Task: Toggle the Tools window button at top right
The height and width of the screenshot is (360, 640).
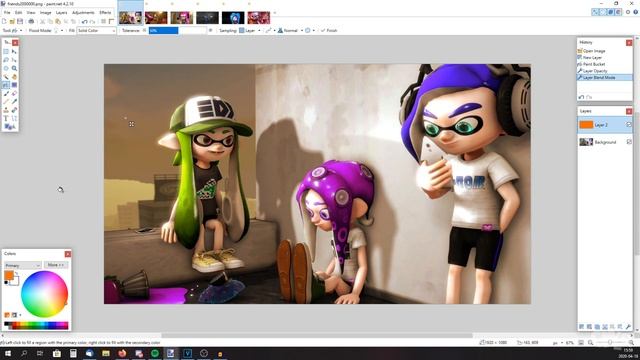Action: (x=595, y=12)
